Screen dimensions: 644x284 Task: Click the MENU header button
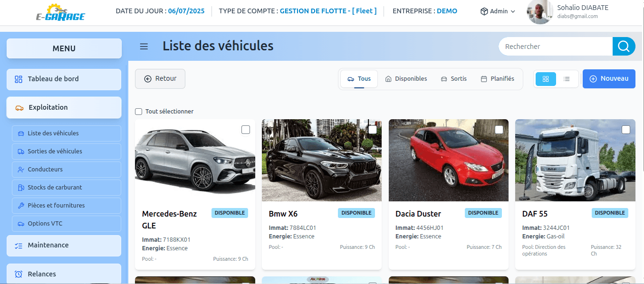[64, 48]
